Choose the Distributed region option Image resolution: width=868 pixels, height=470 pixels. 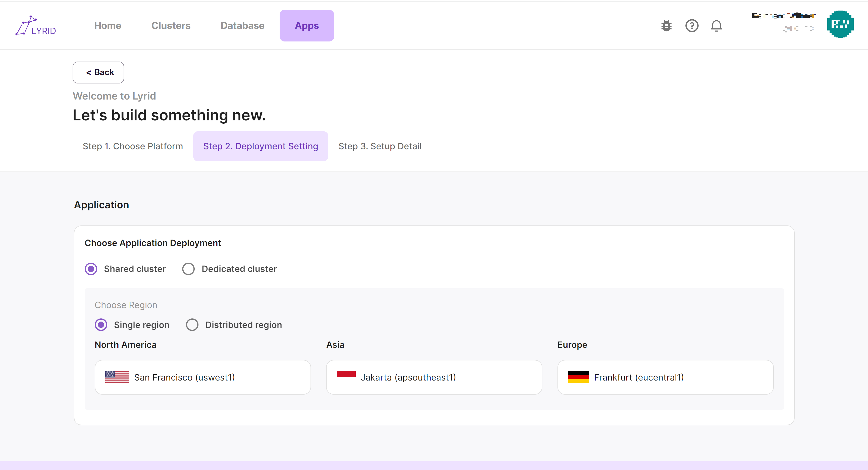(x=192, y=325)
